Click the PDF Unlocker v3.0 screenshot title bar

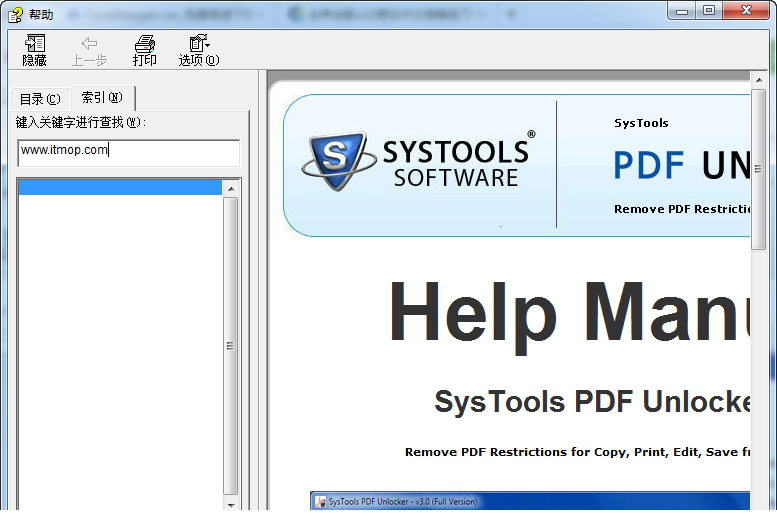(530, 501)
